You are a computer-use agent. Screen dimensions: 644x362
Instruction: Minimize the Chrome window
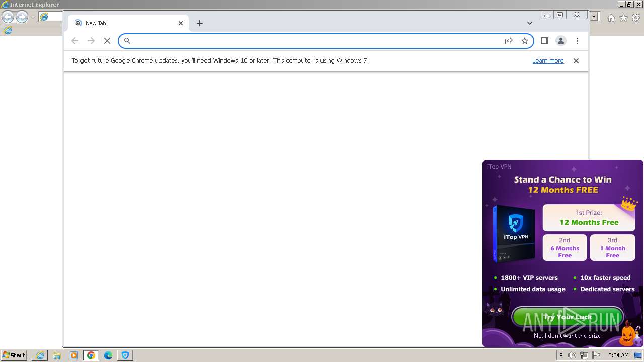547,15
